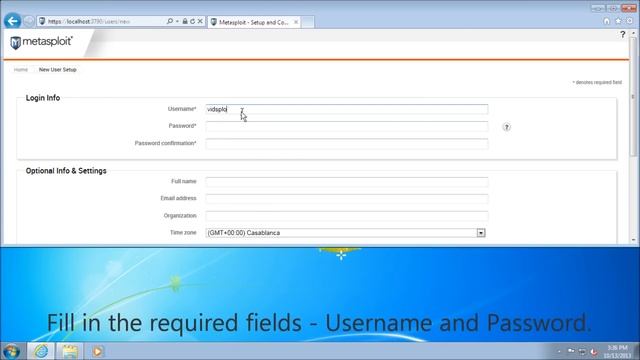
Task: Minimize the browser window
Action: click(x=598, y=8)
